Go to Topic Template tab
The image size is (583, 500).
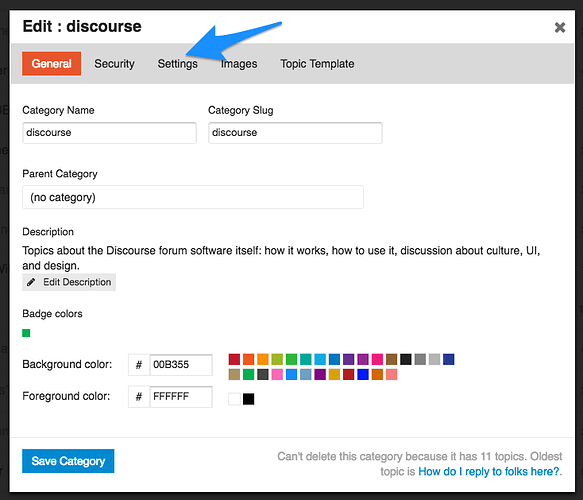[317, 64]
